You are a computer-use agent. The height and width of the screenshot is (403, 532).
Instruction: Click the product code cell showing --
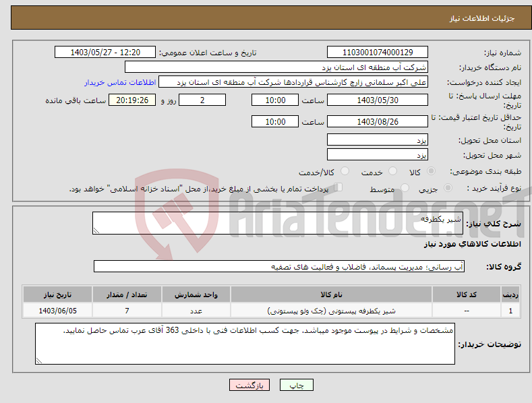(467, 311)
